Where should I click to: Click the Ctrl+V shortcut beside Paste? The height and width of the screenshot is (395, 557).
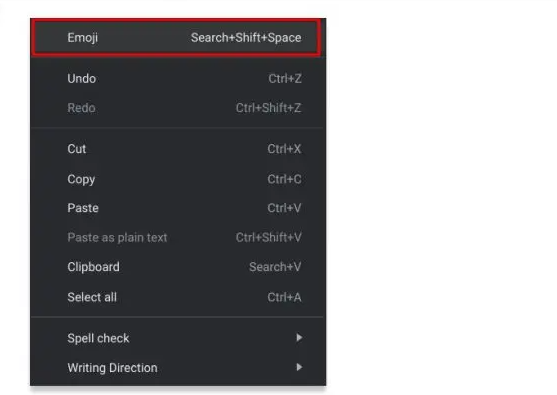(284, 208)
